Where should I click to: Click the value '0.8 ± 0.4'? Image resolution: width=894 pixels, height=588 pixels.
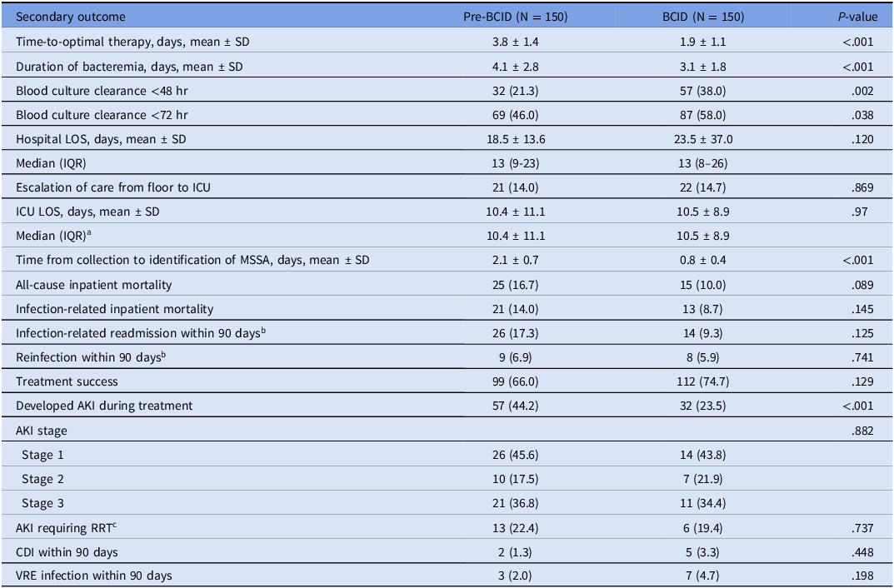(703, 260)
